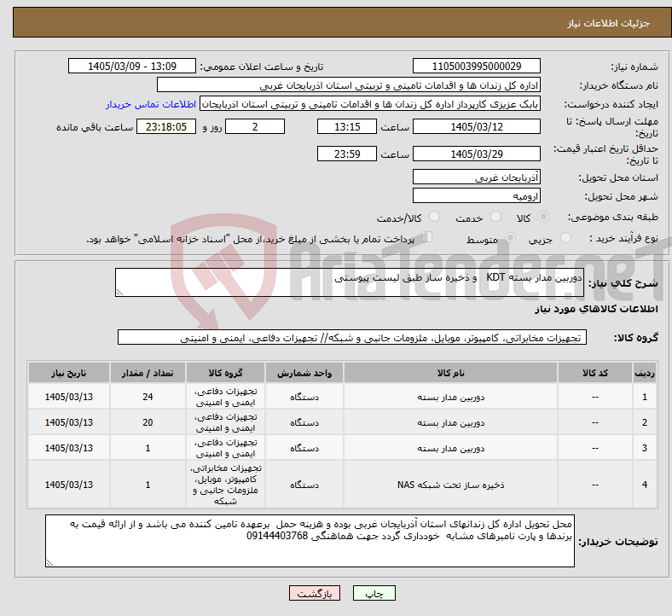The width and height of the screenshot is (672, 616).
Task: Click ذخیره ساز تحت شبکه NAS item name
Action: [450, 485]
